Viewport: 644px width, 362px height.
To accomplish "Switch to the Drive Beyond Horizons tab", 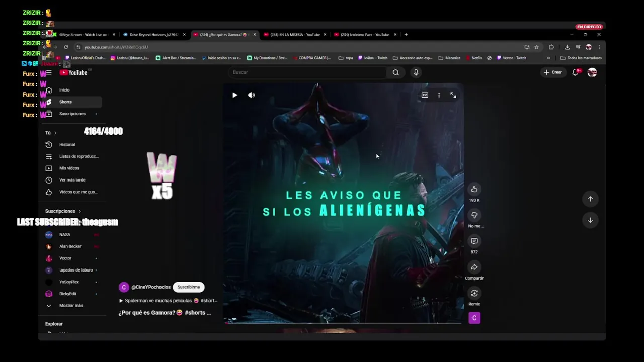I will click(x=153, y=35).
